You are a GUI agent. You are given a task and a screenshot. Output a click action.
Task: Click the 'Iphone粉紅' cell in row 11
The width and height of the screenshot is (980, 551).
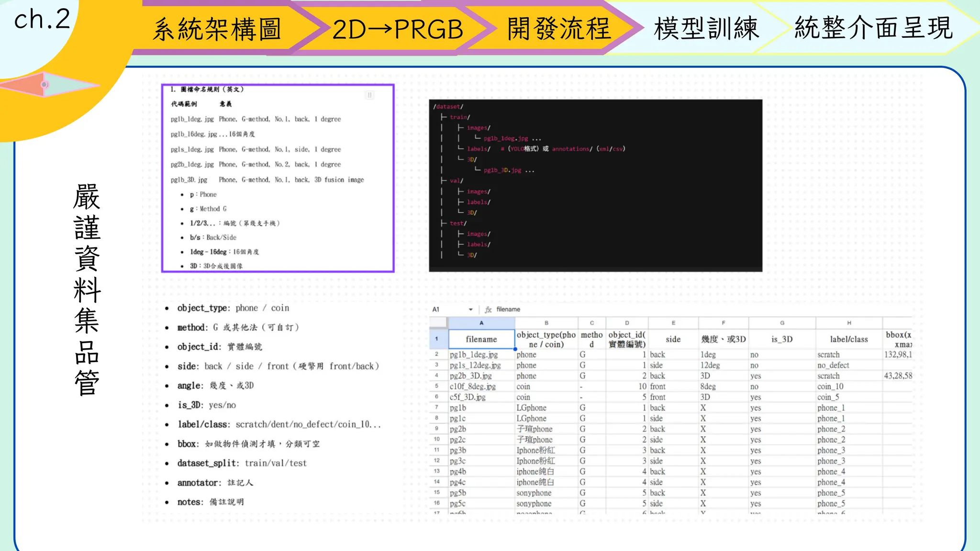[x=546, y=450]
